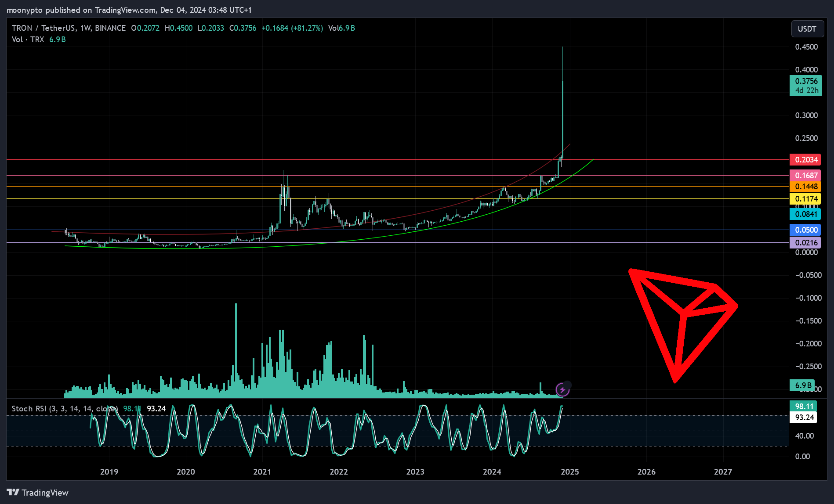Click the 0.0500 blue price label

[805, 230]
